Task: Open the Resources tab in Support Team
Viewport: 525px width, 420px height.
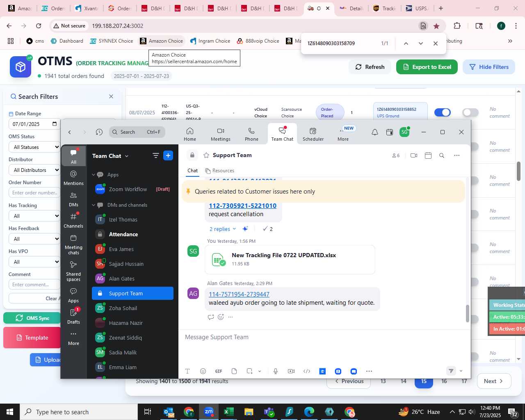Action: click(220, 171)
